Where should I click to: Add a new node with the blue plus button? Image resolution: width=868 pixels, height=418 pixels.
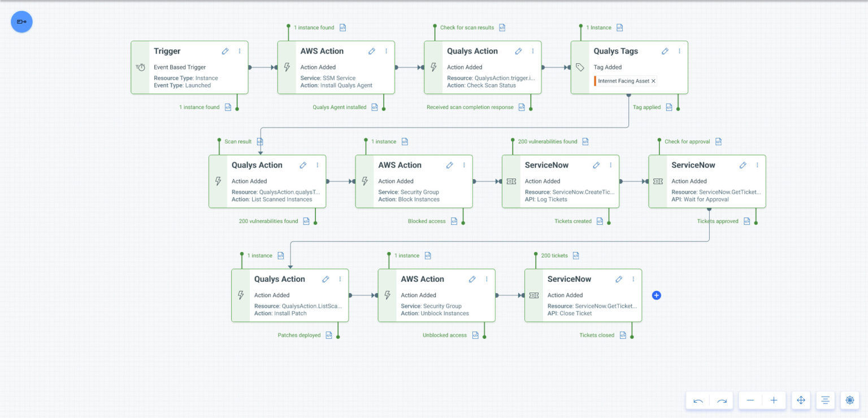pos(656,295)
